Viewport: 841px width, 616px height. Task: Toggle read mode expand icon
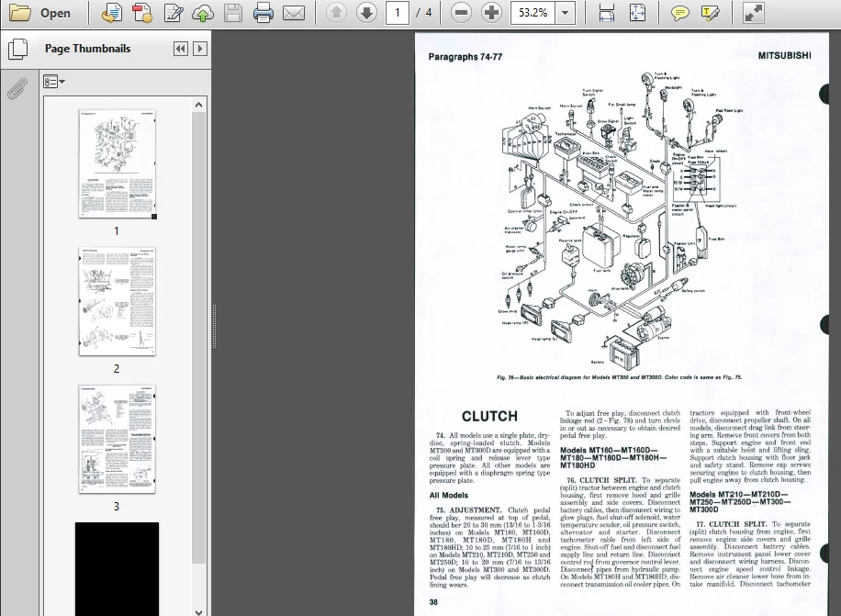pos(753,13)
